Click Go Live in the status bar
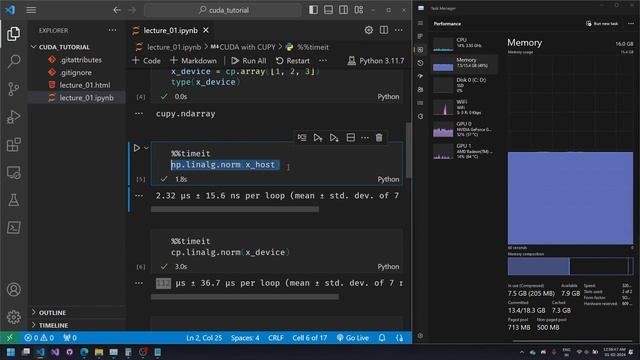 pos(353,338)
